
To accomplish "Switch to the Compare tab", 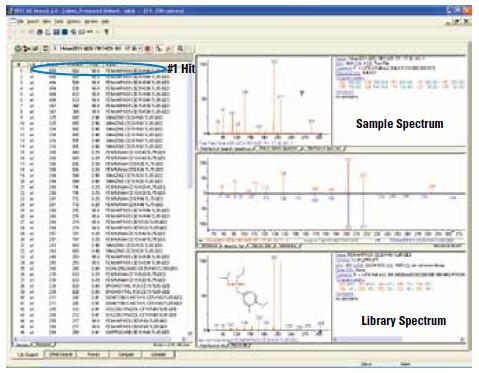I will [x=126, y=354].
